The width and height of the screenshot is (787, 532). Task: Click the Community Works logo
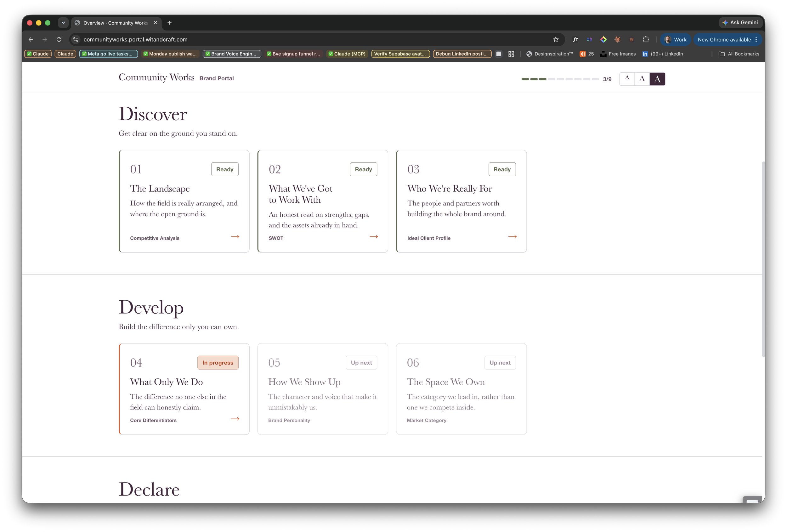tap(156, 77)
